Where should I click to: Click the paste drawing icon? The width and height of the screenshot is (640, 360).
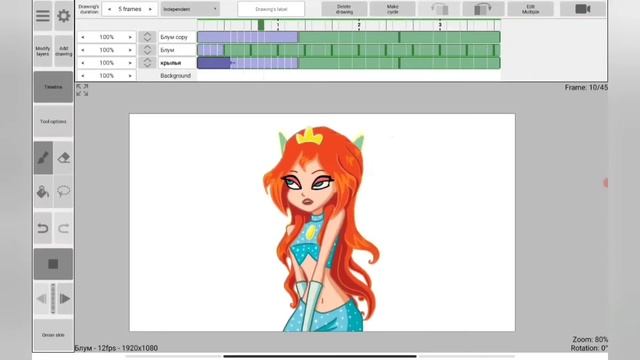(483, 9)
